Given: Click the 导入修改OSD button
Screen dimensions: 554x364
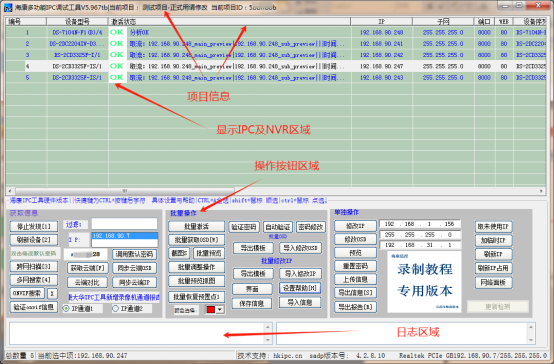Looking at the screenshot, I should tap(300, 248).
